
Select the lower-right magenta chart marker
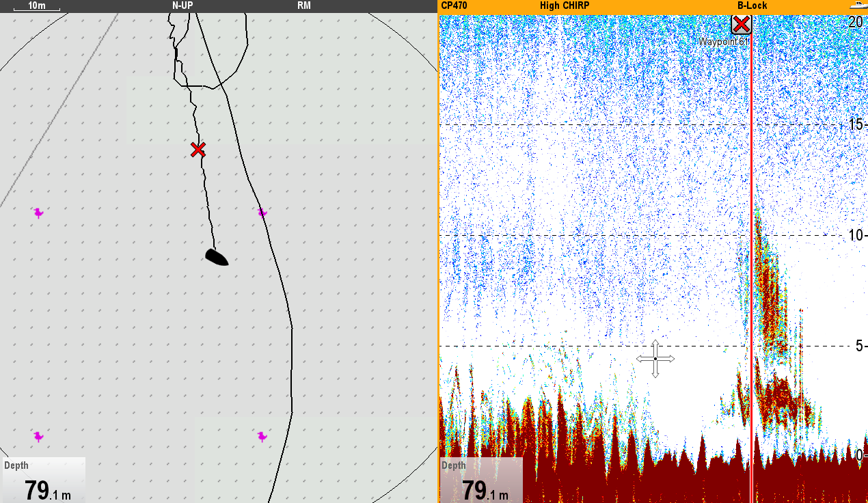262,436
